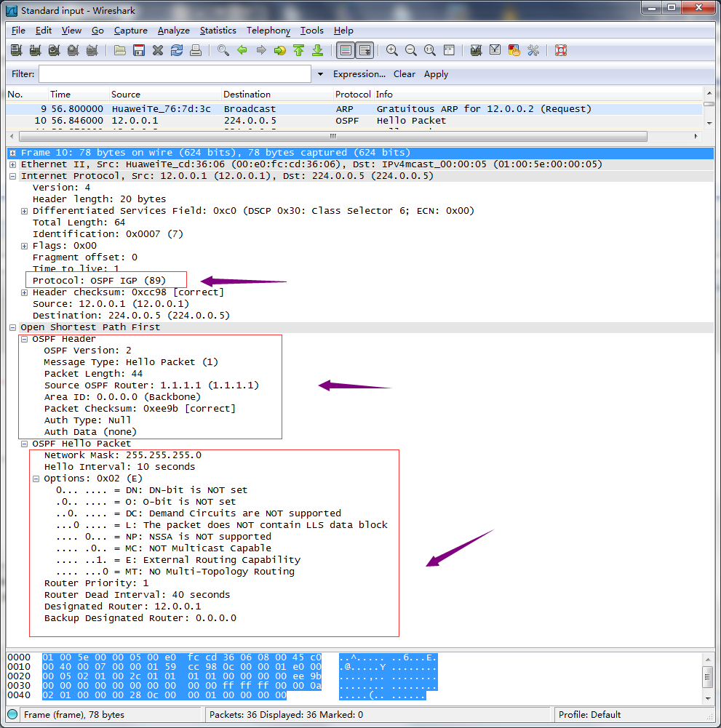Toggle auto scroll in live capture
Viewport: 721px width, 728px height.
point(365,50)
